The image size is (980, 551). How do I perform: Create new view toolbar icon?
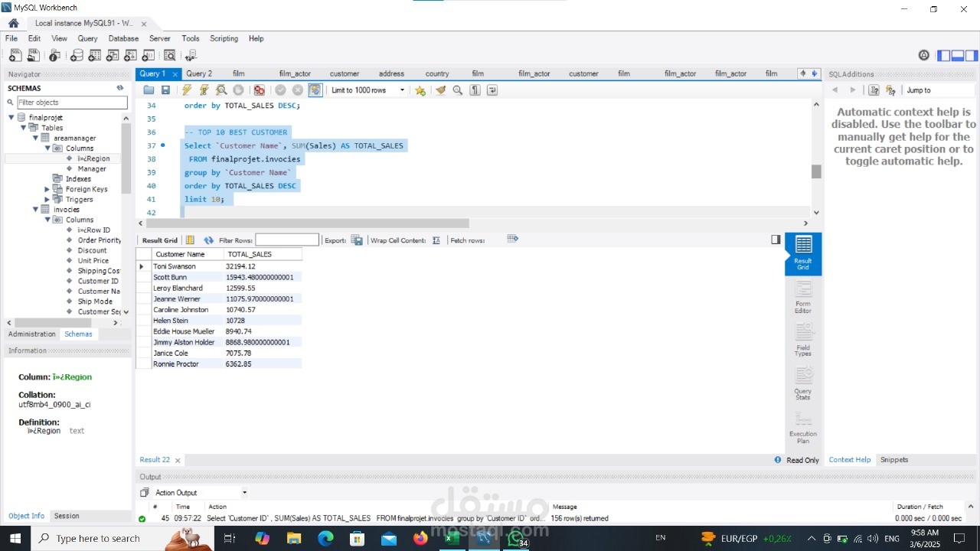pyautogui.click(x=113, y=55)
